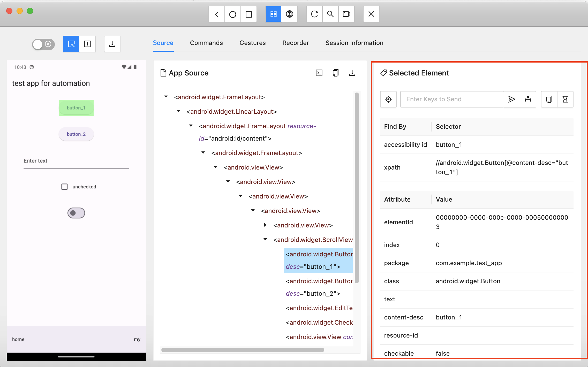The image size is (588, 367).
Task: Toggle the element handles switch
Action: [43, 44]
